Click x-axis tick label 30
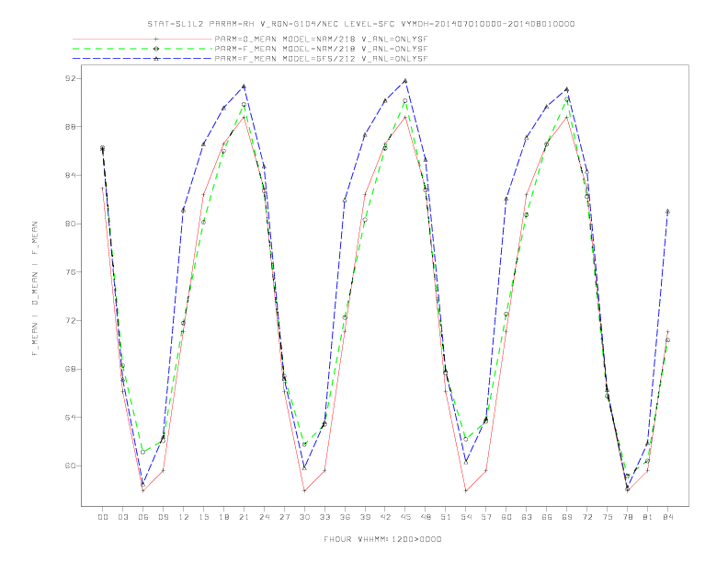Screen dimensions: 728x563 click(x=304, y=517)
